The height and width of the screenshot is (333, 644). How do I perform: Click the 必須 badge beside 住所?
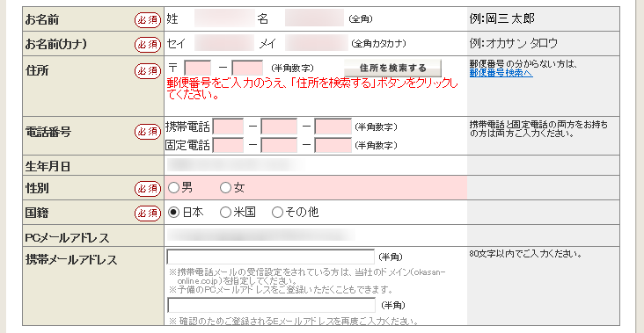[148, 71]
